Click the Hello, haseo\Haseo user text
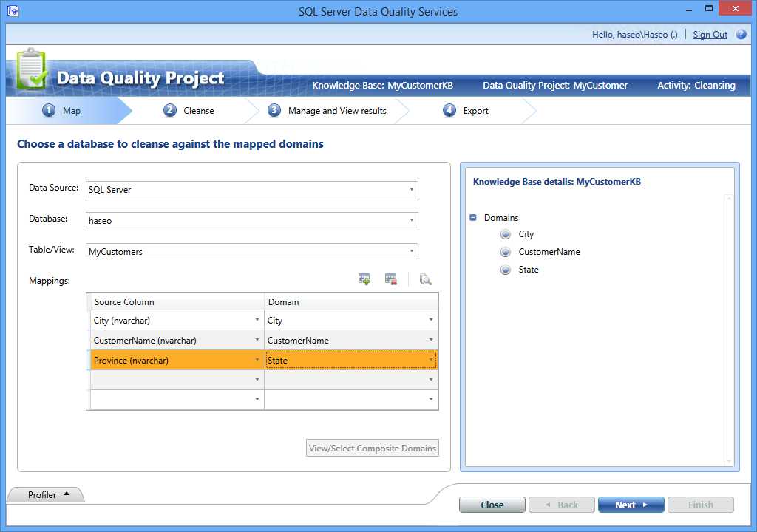The image size is (757, 532). [x=634, y=35]
